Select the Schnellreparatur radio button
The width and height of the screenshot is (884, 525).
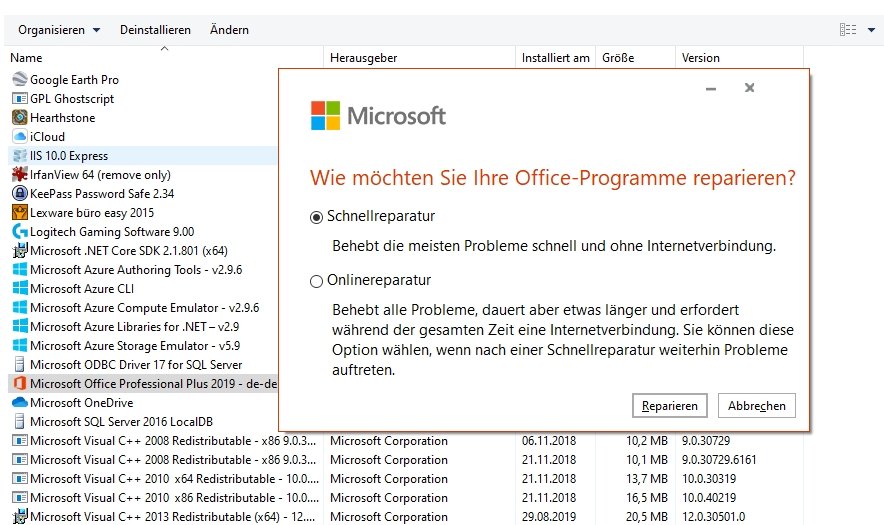[x=316, y=217]
